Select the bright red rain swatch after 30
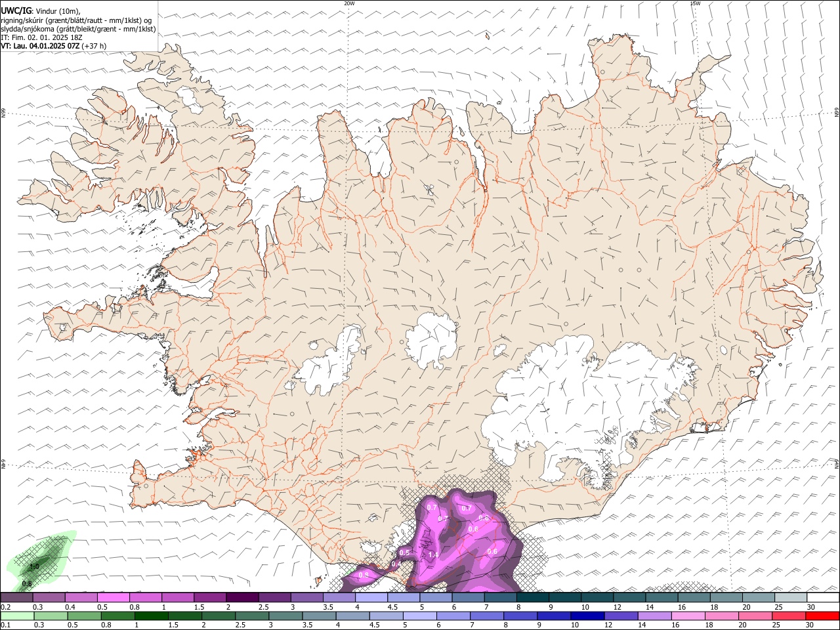Image resolution: width=840 pixels, height=630 pixels. (822, 616)
